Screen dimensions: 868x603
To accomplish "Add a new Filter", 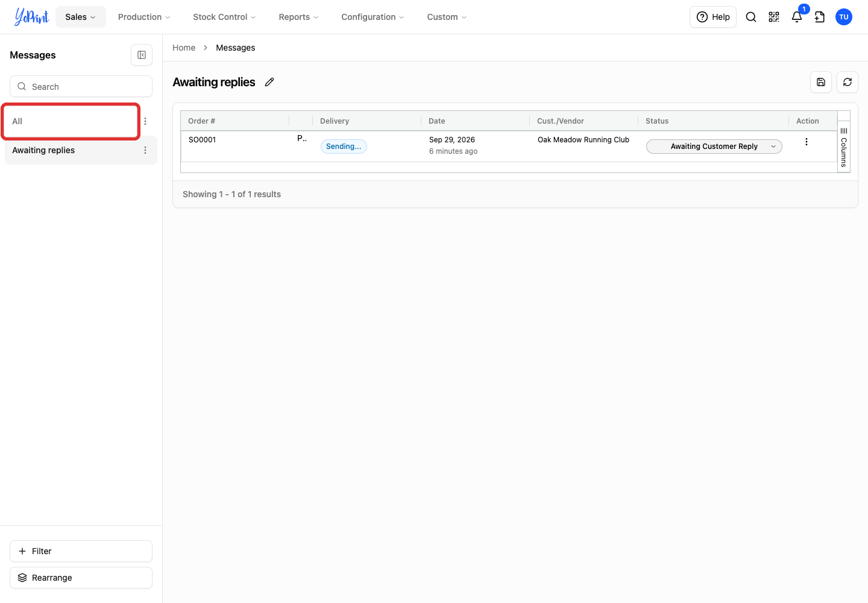I will 81,551.
